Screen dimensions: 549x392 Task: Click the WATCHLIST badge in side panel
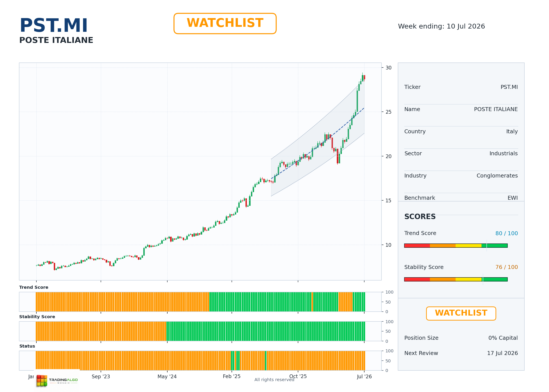coord(461,313)
